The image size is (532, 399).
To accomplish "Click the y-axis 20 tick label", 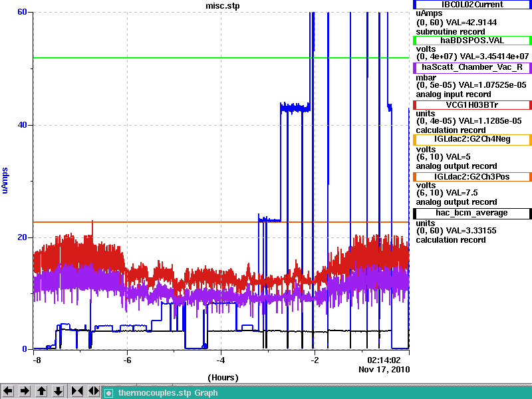I will [x=22, y=237].
